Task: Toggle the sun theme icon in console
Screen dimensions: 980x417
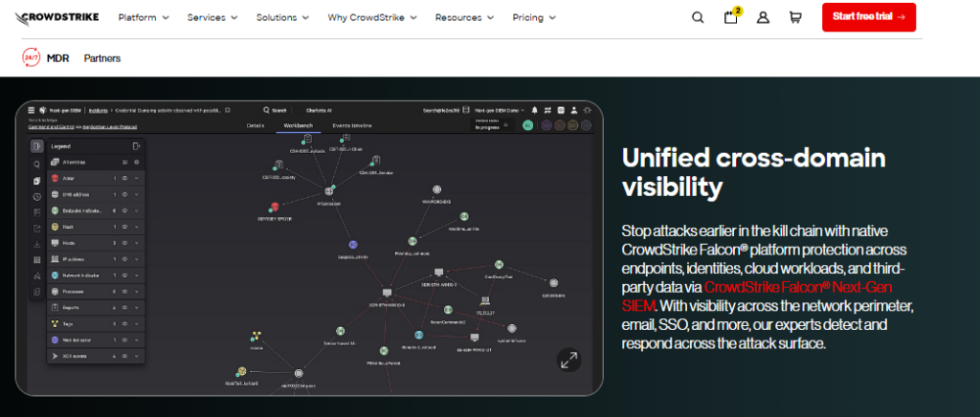Action: tap(587, 110)
